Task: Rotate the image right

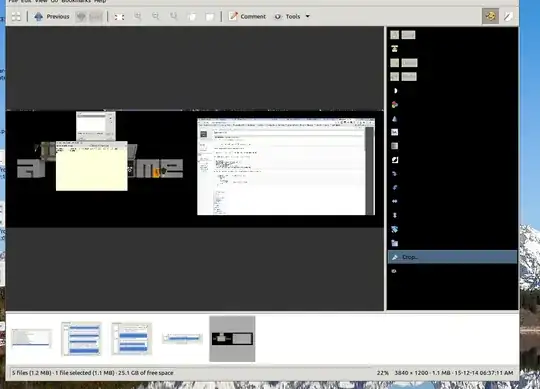Action: click(x=395, y=174)
